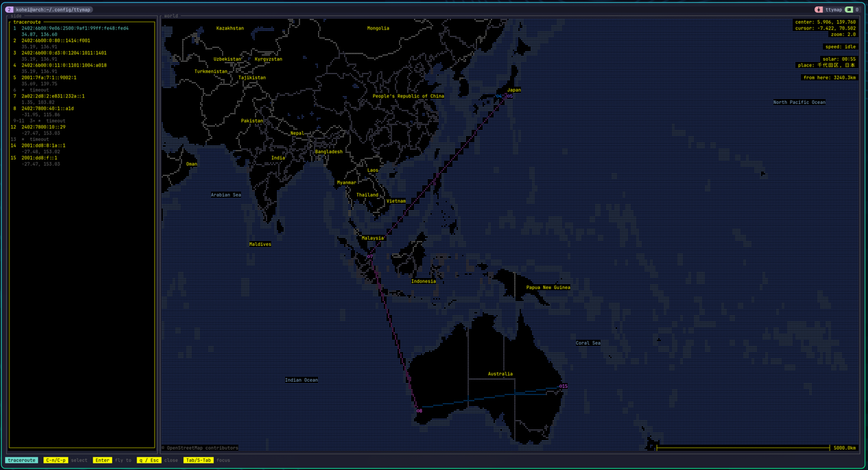The image size is (868, 470).
Task: Click the C-n/C-p select key hint
Action: point(66,460)
